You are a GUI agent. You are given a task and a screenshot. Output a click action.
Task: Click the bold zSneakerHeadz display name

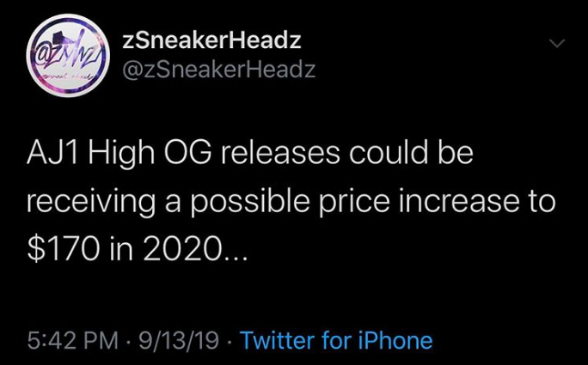[212, 40]
